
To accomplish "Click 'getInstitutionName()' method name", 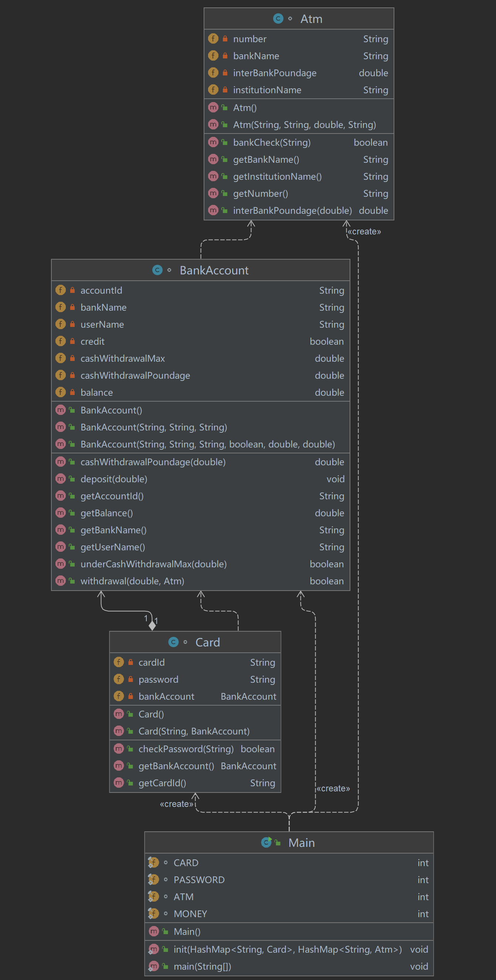I will (278, 176).
